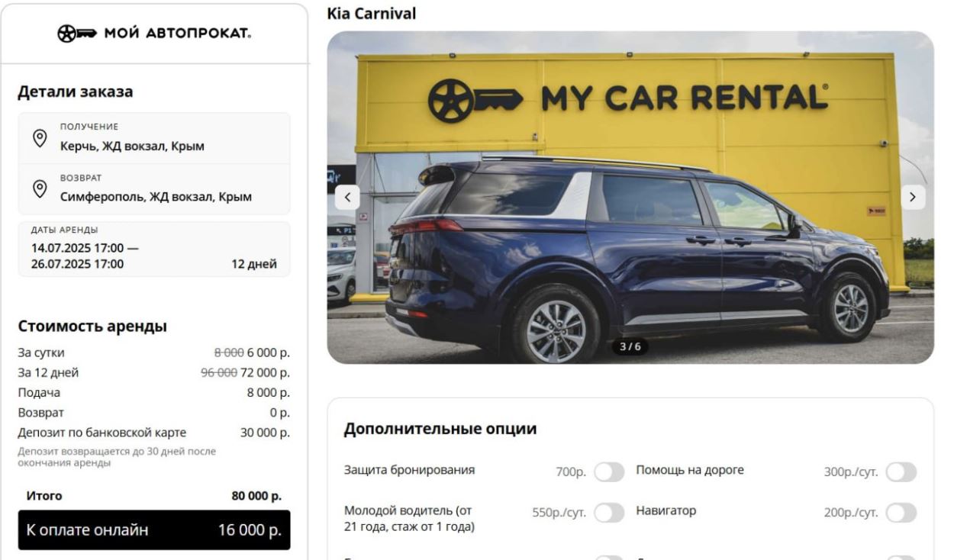The image size is (954, 560).
Task: Click the 3/6 photo counter badge
Action: coord(630,346)
